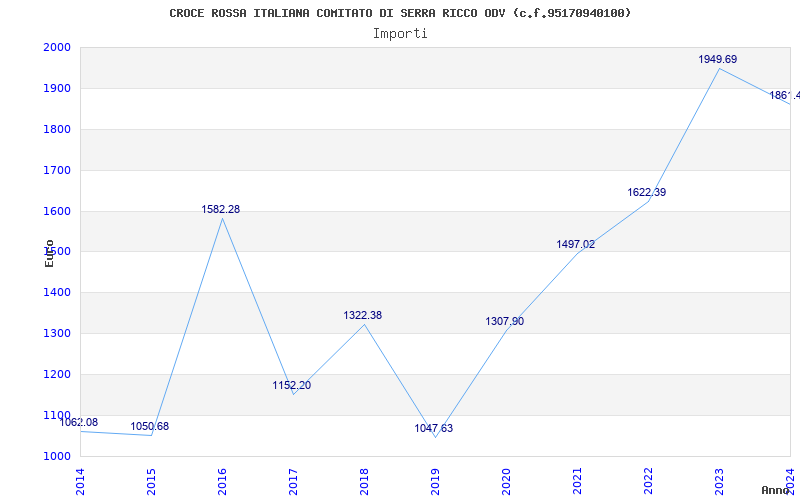Click the x-axis year label 2017

[x=293, y=482]
